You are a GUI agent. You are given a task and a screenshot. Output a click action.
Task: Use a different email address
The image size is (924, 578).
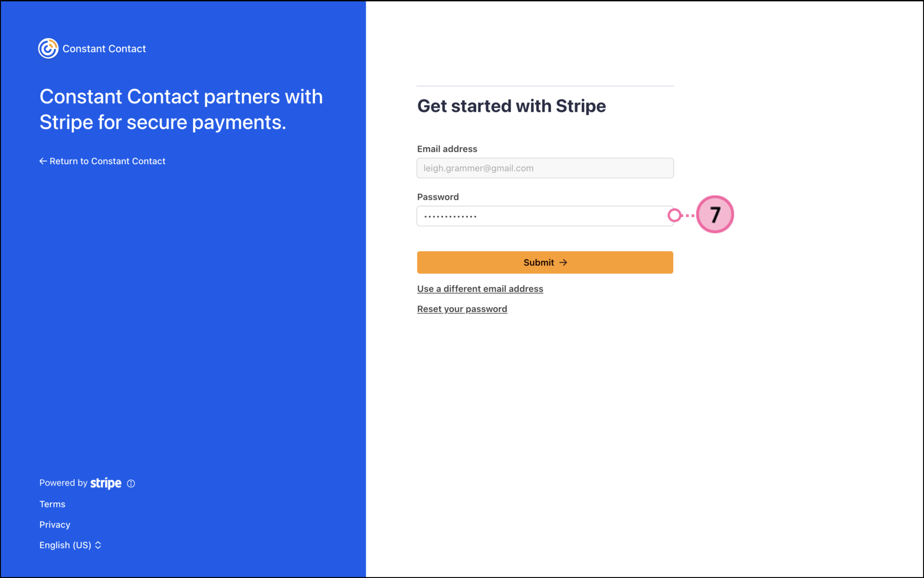click(480, 289)
